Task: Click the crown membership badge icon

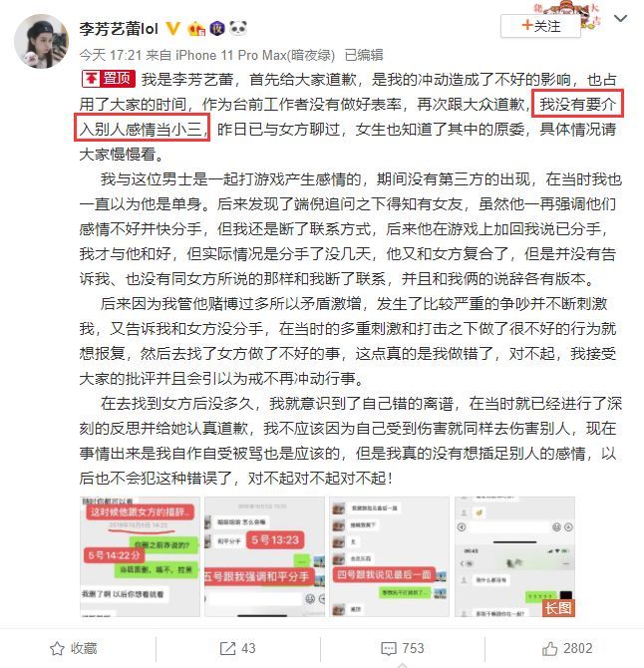Action: 196,29
